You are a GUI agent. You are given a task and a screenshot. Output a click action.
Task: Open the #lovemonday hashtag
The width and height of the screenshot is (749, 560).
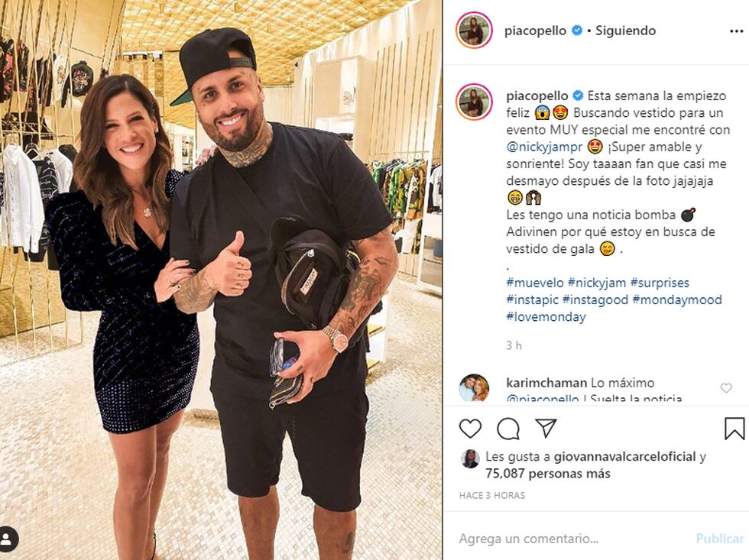[x=546, y=316]
